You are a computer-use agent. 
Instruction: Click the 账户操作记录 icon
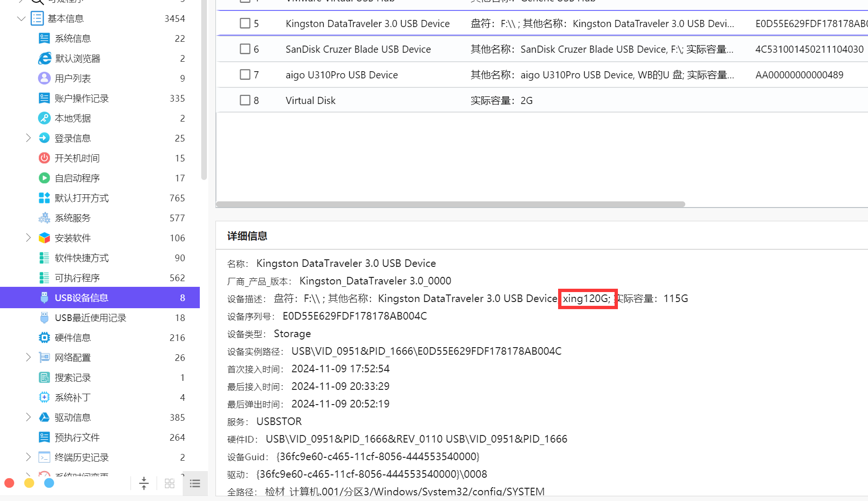point(44,98)
